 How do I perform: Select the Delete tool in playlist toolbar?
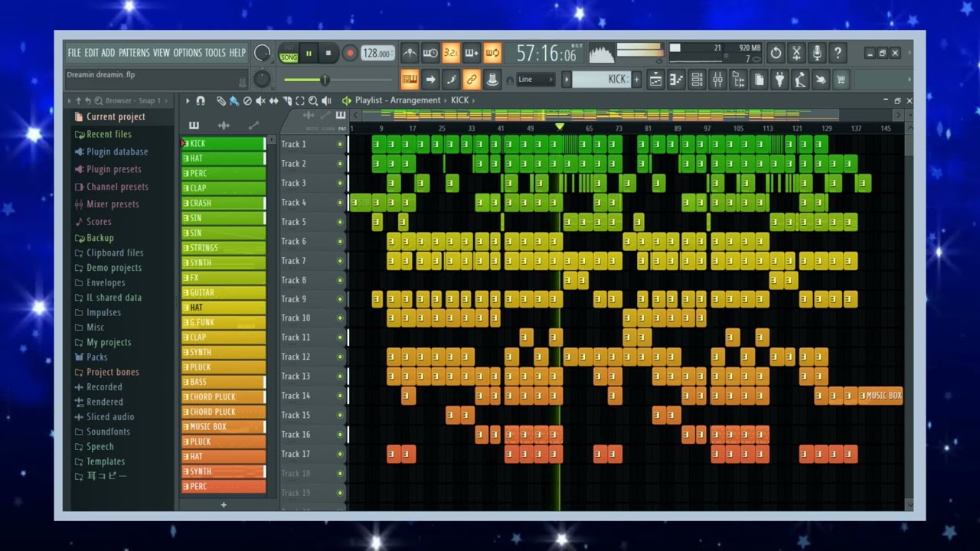[x=247, y=100]
